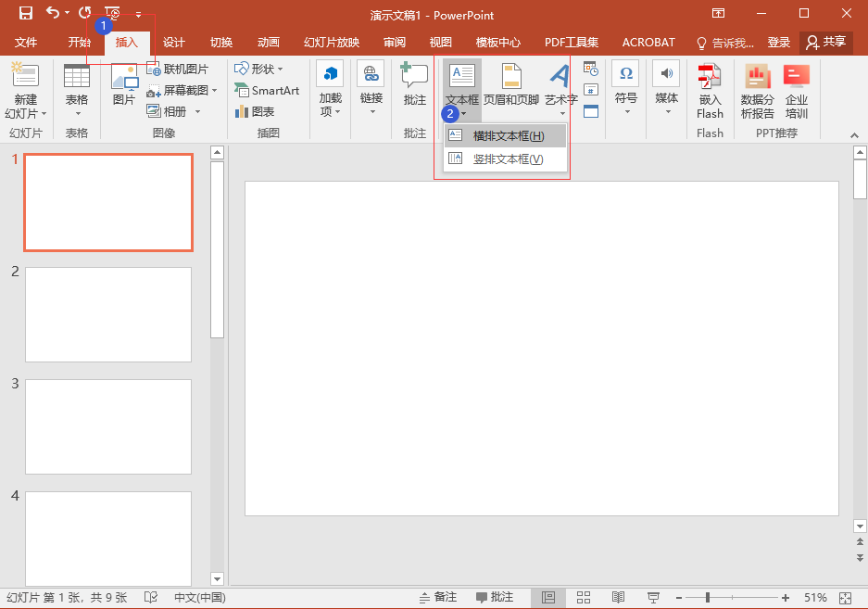Undo the last action
The width and height of the screenshot is (868, 609).
[53, 13]
